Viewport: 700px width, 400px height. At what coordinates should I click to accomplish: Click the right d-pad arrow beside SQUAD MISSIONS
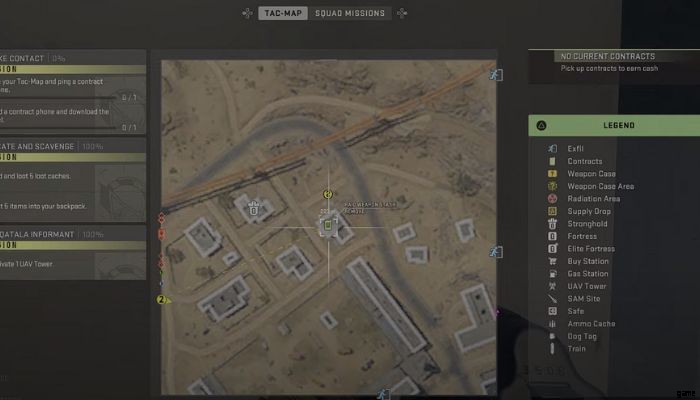(x=402, y=13)
